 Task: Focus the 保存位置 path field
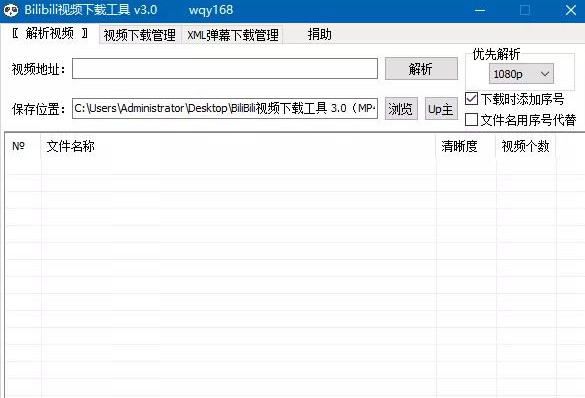point(225,109)
